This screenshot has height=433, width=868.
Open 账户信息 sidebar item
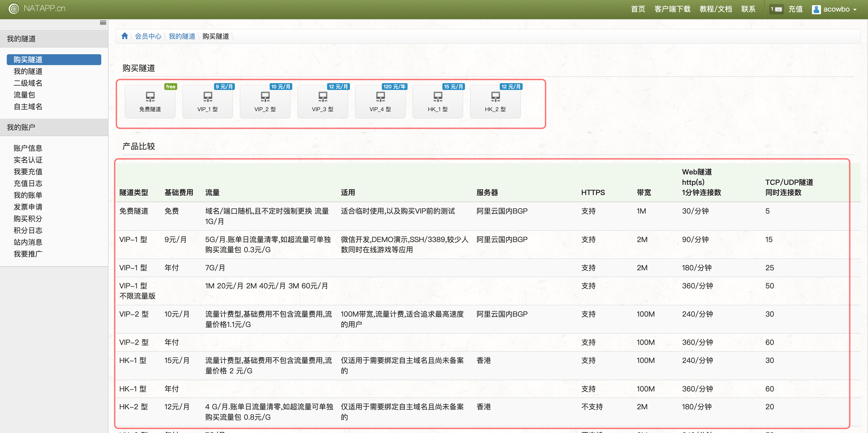pos(28,148)
